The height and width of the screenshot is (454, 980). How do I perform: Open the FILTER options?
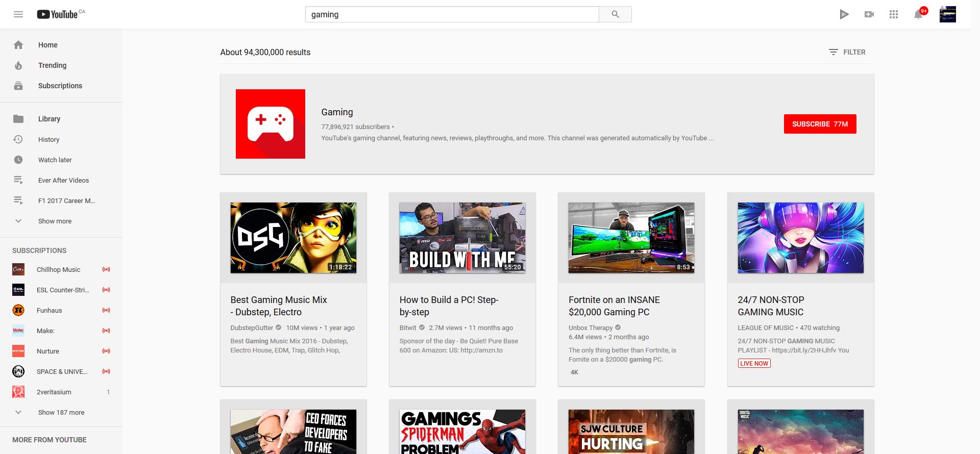847,52
